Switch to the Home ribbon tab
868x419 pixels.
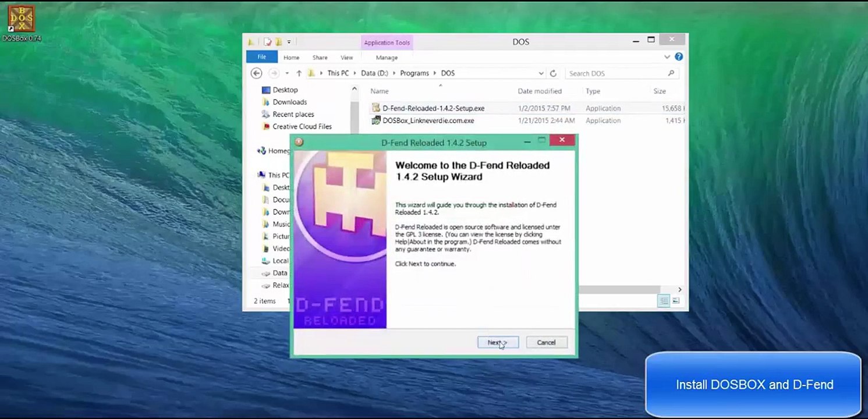click(291, 58)
